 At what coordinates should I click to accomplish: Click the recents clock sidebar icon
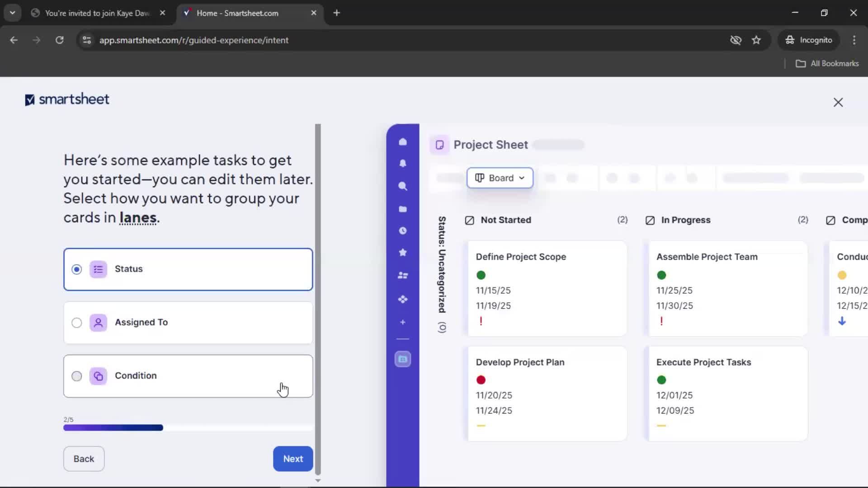[402, 231]
